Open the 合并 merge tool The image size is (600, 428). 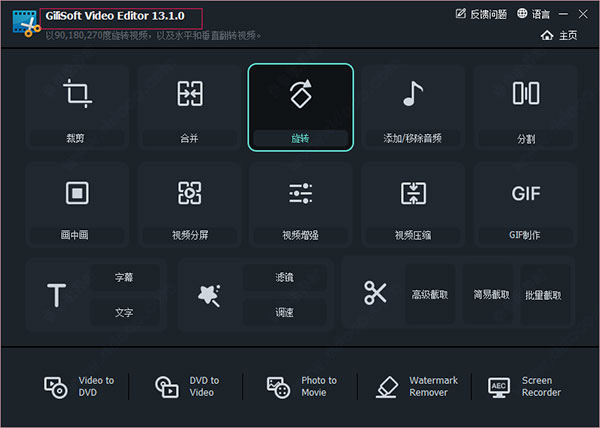[x=188, y=107]
